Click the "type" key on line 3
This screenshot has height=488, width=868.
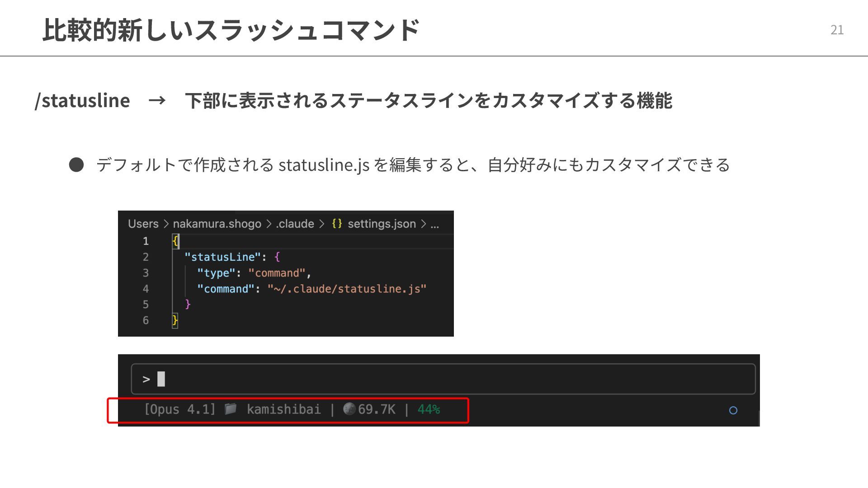click(216, 273)
